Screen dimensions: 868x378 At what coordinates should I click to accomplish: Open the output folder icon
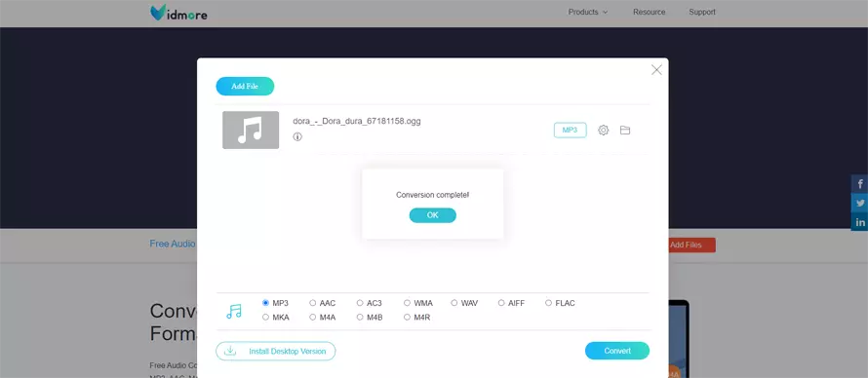(x=625, y=130)
